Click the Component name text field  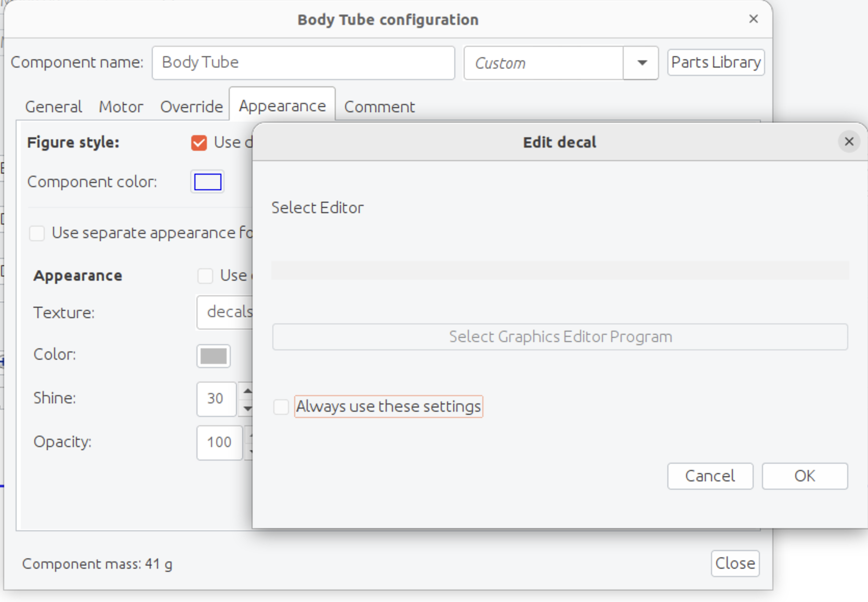(x=303, y=62)
